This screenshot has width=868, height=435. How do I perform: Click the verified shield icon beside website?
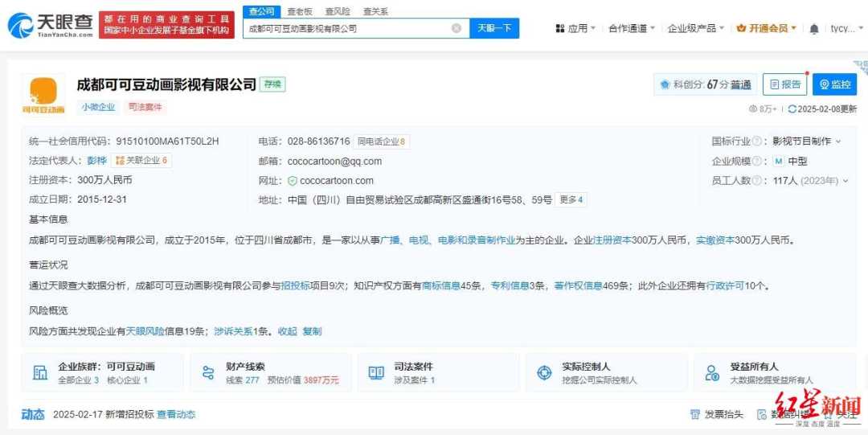coord(293,181)
